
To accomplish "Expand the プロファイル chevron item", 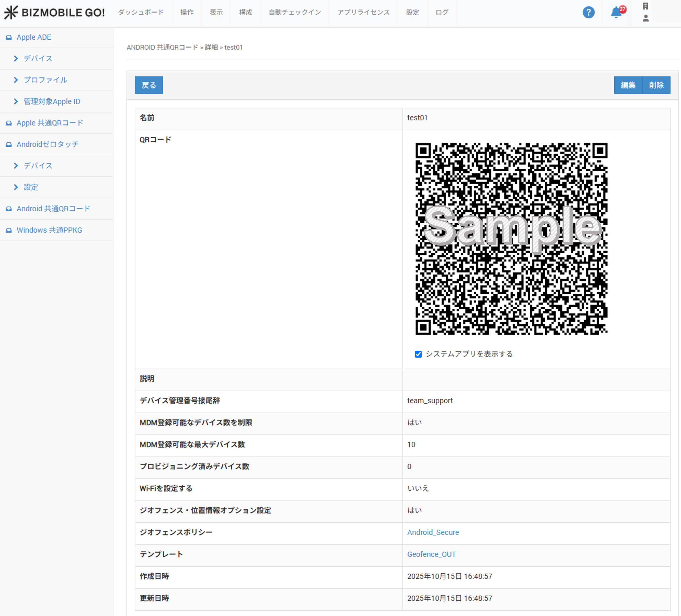I will pyautogui.click(x=16, y=80).
